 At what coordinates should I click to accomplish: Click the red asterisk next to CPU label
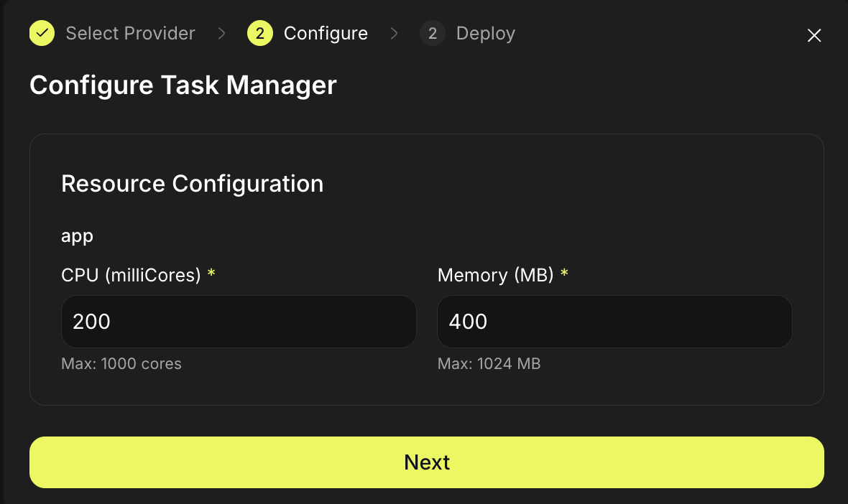tap(211, 274)
